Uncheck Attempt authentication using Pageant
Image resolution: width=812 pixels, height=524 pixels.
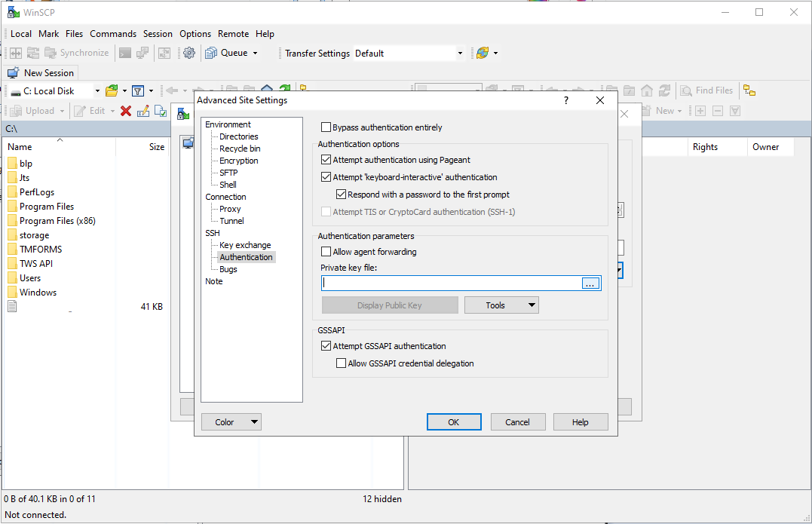click(x=326, y=160)
